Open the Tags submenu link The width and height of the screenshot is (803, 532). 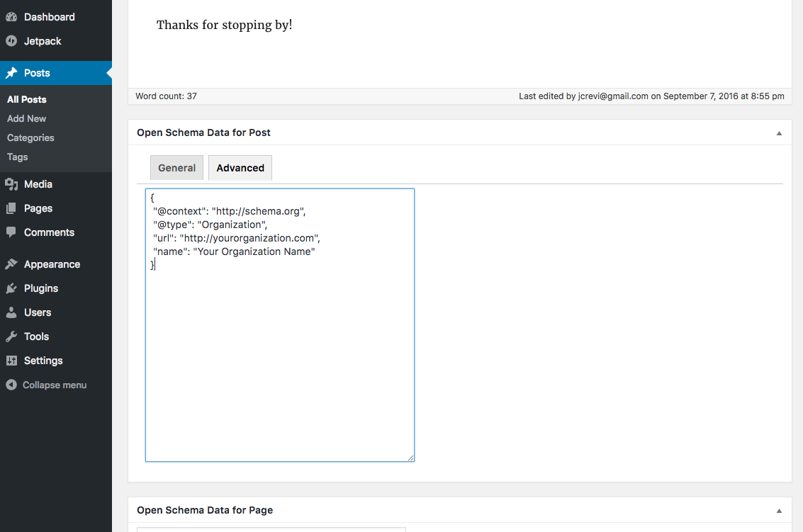coord(18,157)
